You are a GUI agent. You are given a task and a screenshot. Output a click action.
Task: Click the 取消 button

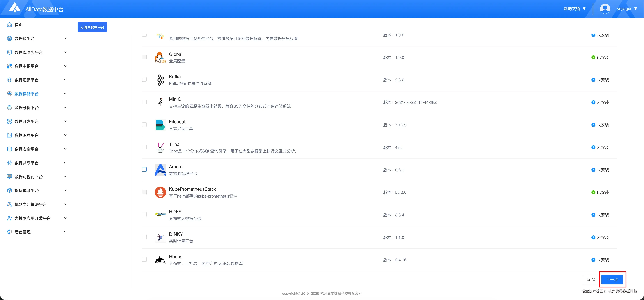(591, 279)
